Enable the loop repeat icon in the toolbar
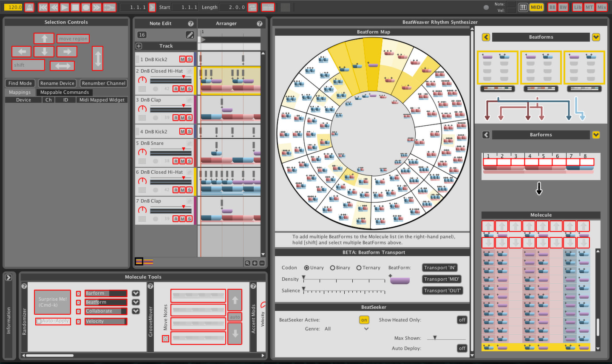The width and height of the screenshot is (612, 364). pos(252,7)
